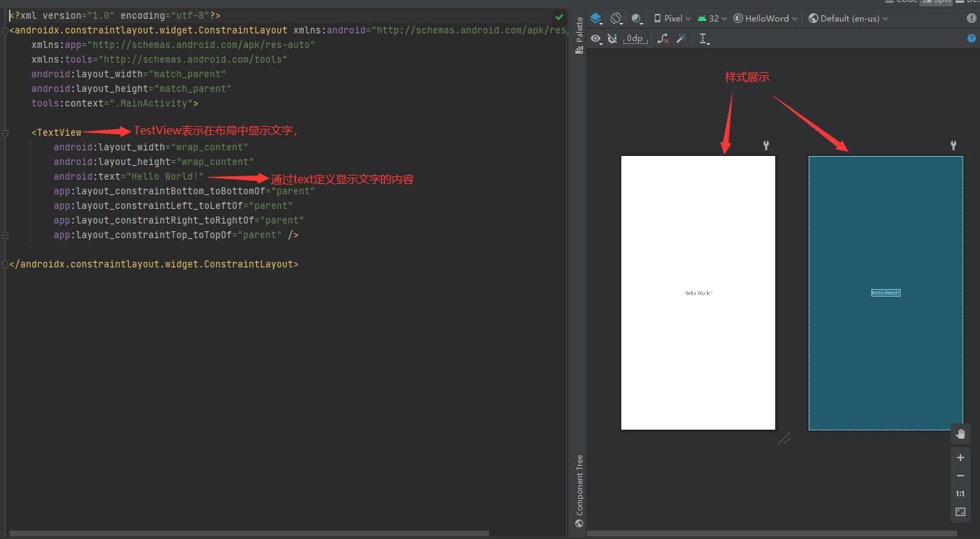This screenshot has width=980, height=539.
Task: Click the infer constraints magic wand
Action: [682, 39]
